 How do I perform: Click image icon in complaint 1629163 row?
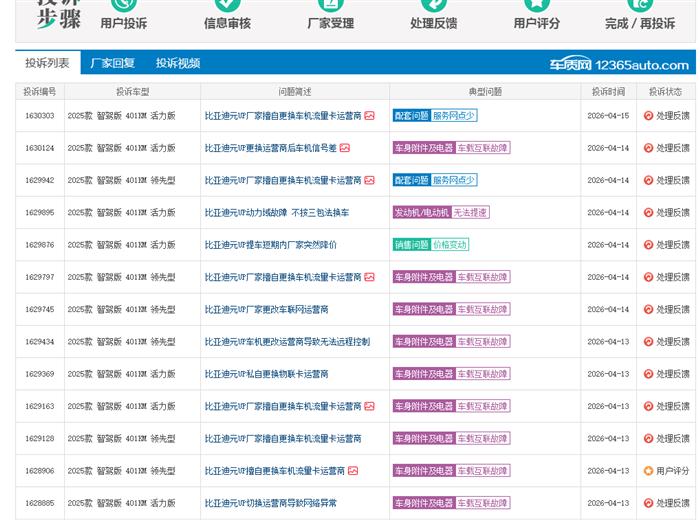pos(369,406)
